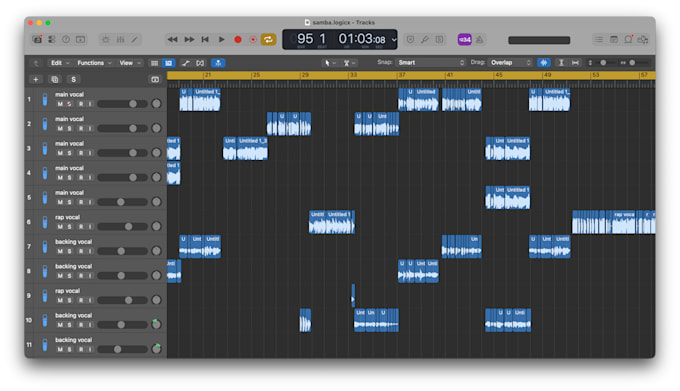The height and width of the screenshot is (391, 680).
Task: Record-enable track 7 backing vocal
Action: click(x=81, y=251)
